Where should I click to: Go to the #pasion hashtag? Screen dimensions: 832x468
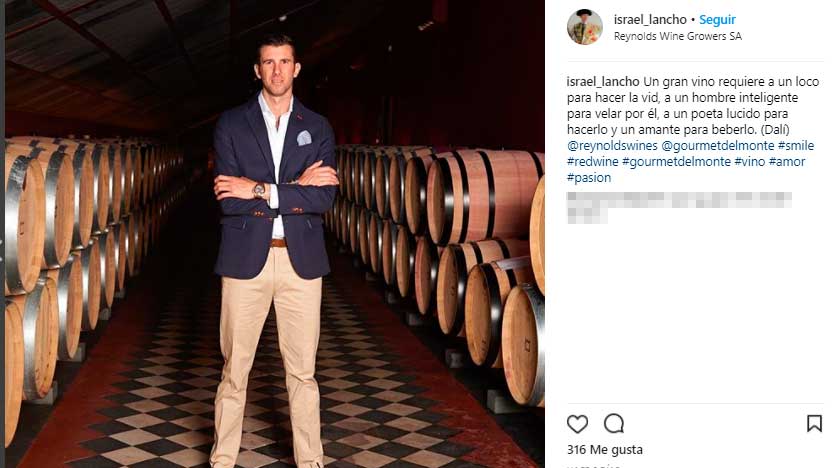(589, 177)
